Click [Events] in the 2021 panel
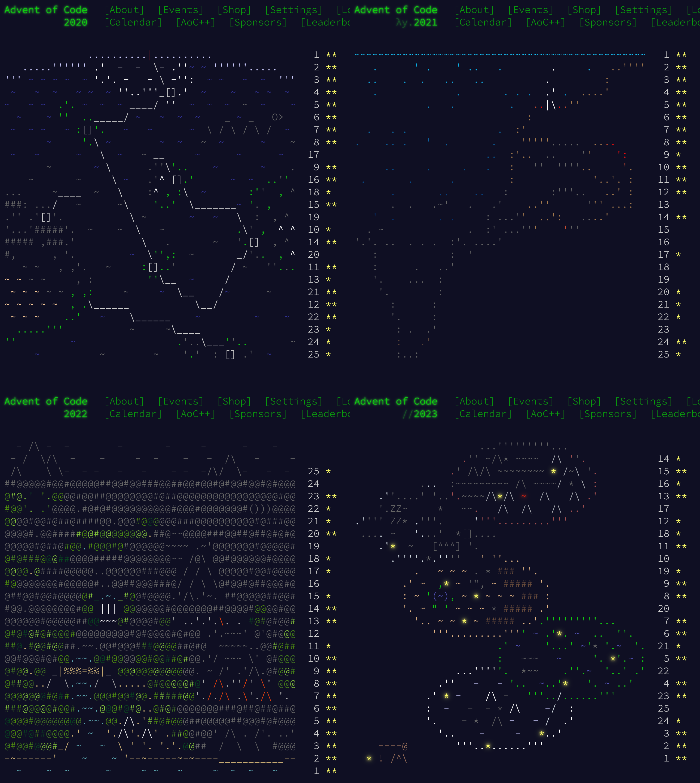The image size is (700, 783). 530,10
